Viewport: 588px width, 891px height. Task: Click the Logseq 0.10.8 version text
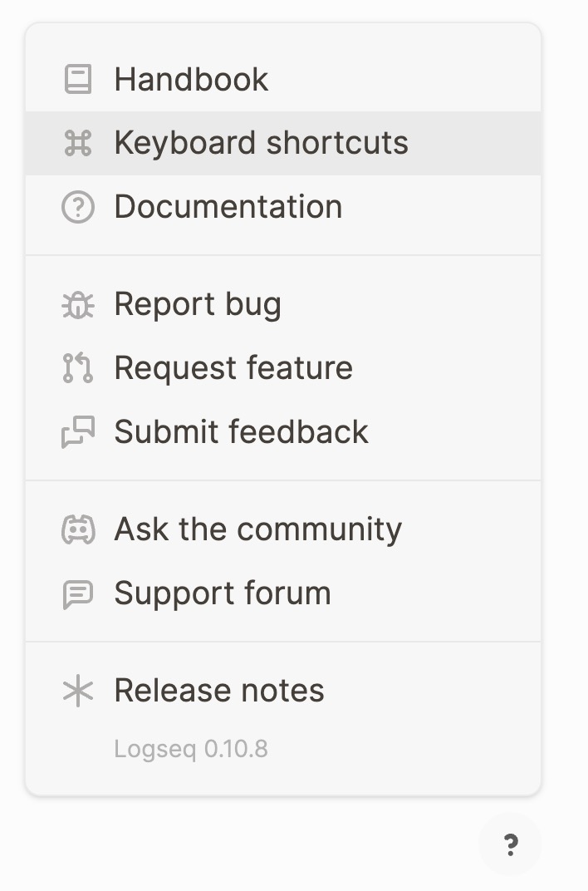click(191, 750)
